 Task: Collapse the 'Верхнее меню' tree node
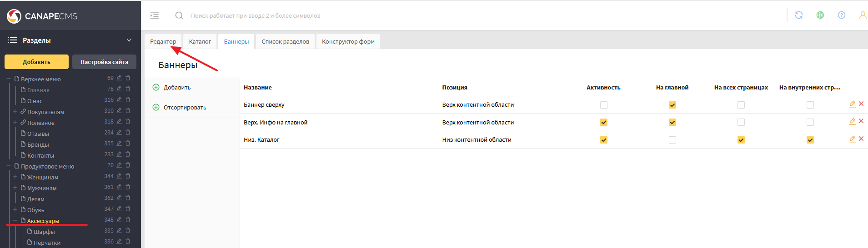[x=9, y=79]
